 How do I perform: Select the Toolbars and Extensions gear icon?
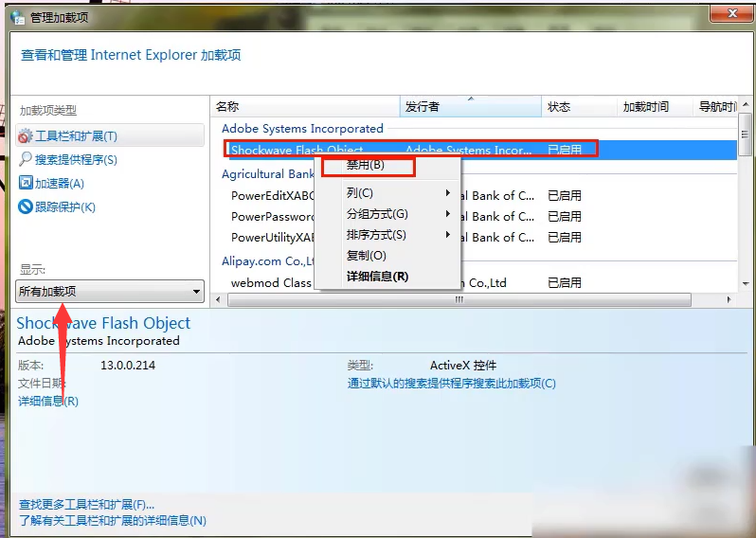coord(26,136)
